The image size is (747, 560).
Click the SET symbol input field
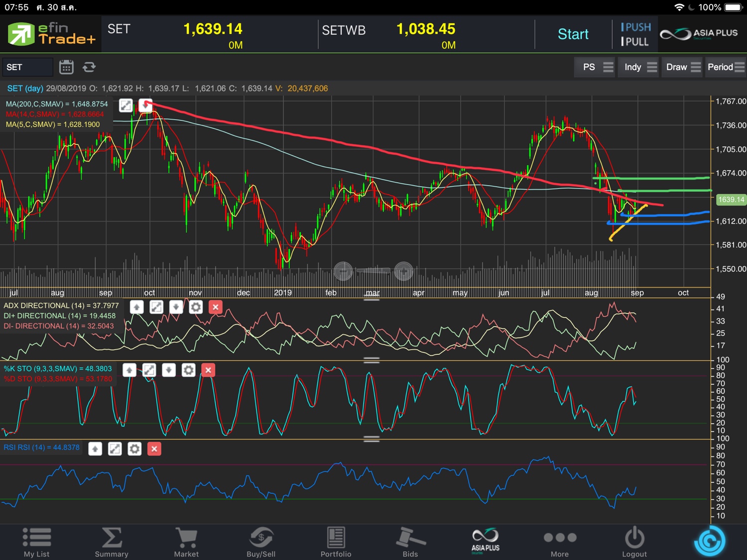click(27, 67)
